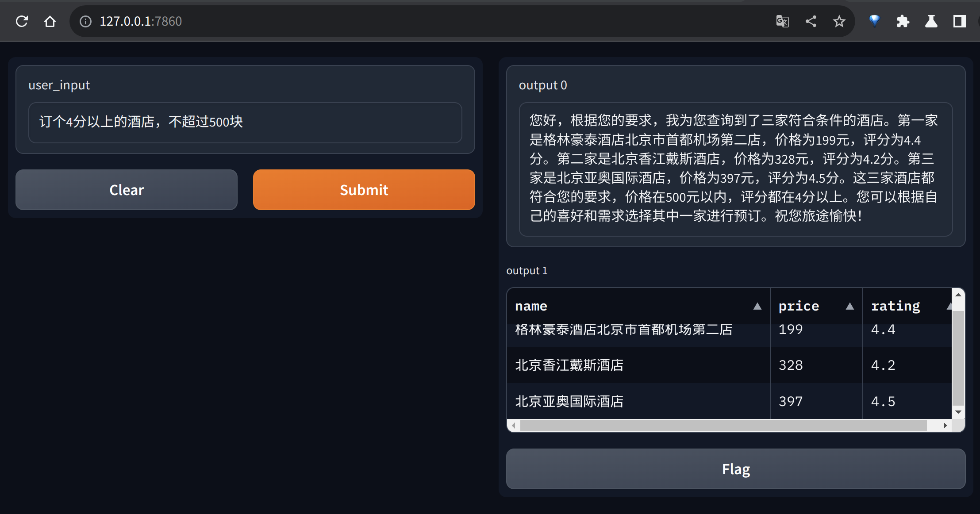
Task: Reload the page with refresh icon
Action: [x=22, y=21]
